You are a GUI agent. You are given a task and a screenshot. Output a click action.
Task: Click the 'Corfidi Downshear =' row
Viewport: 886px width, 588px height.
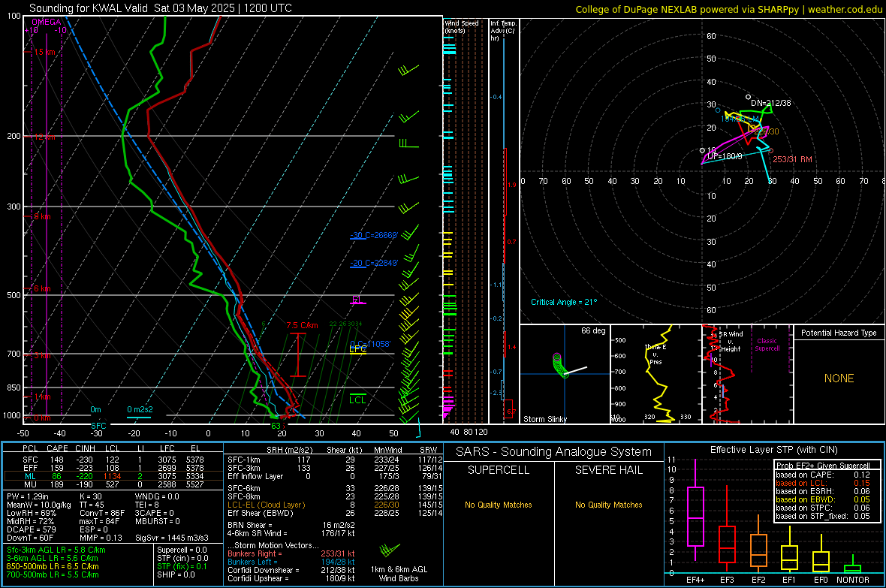[291, 570]
